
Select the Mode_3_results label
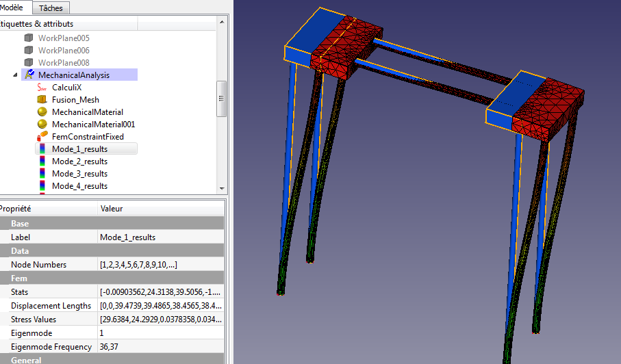79,173
